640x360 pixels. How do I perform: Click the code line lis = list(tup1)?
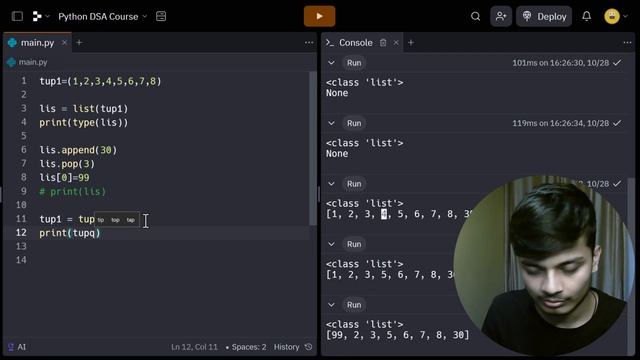coord(84,109)
